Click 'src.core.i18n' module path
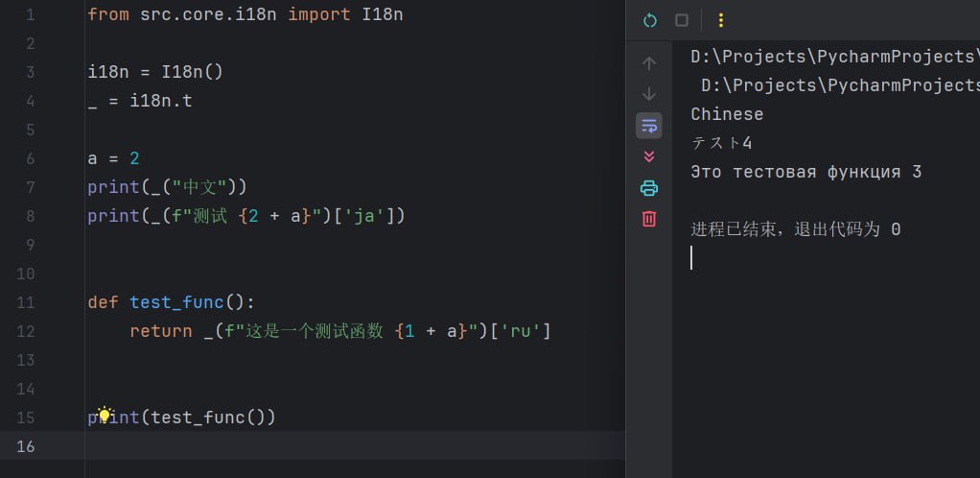The height and width of the screenshot is (478, 980). [x=208, y=14]
